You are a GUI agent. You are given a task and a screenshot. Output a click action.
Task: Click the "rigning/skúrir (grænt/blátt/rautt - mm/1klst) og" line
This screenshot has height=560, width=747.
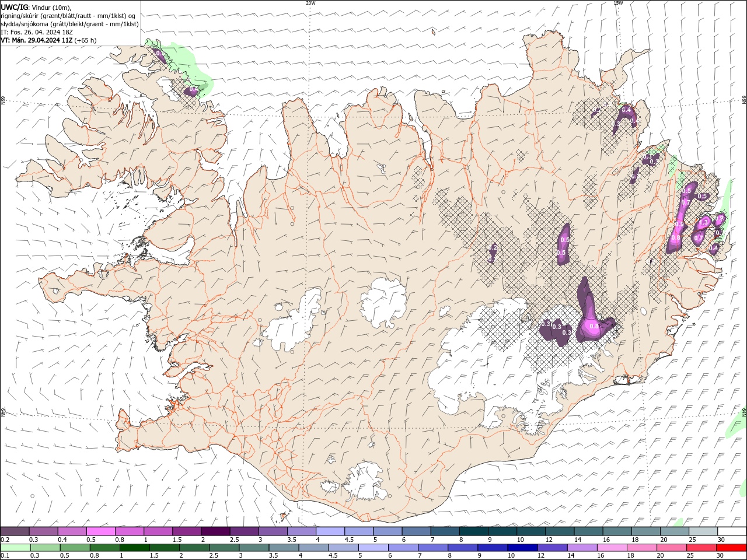pos(68,16)
